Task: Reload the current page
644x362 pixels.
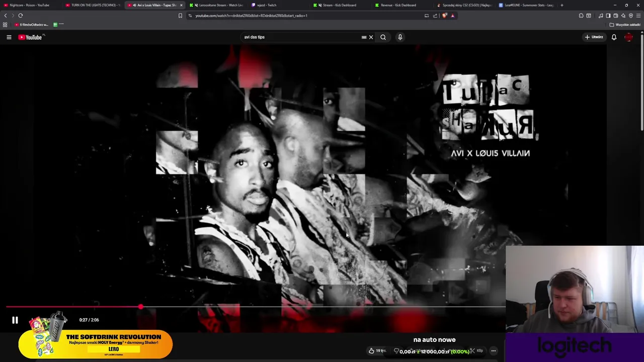Action: pyautogui.click(x=21, y=16)
